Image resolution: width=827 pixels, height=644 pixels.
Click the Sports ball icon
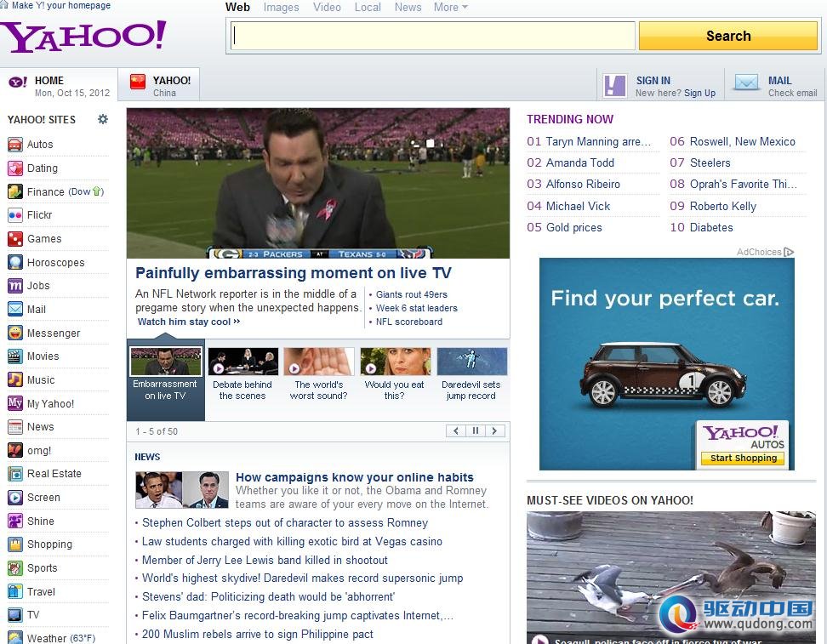[x=14, y=568]
